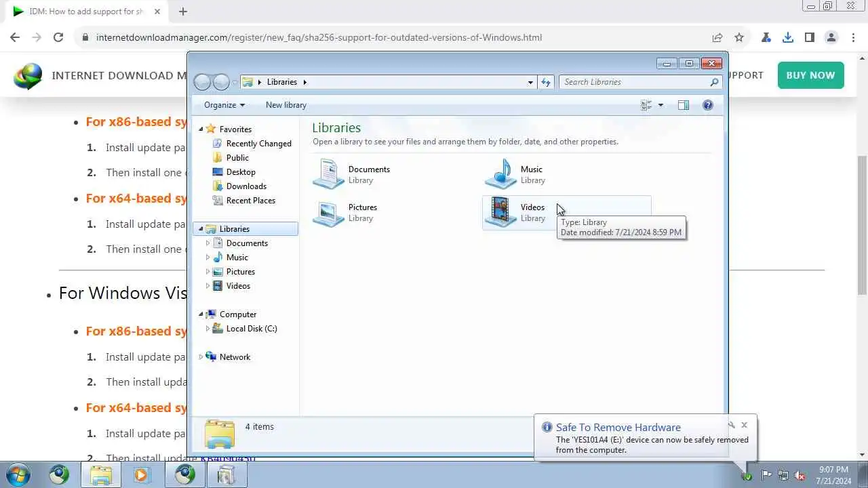868x488 pixels.
Task: Click the network tray icon
Action: coord(783,475)
